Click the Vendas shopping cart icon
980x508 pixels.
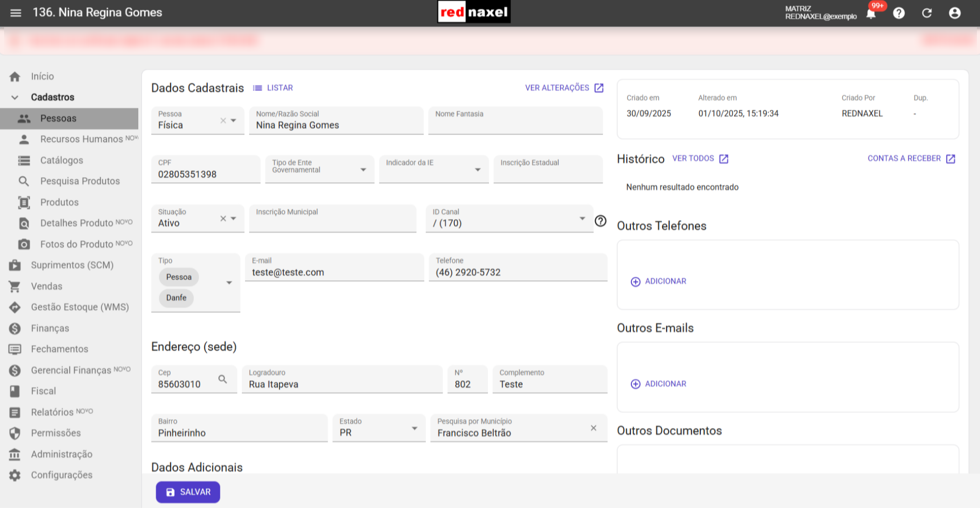[15, 286]
